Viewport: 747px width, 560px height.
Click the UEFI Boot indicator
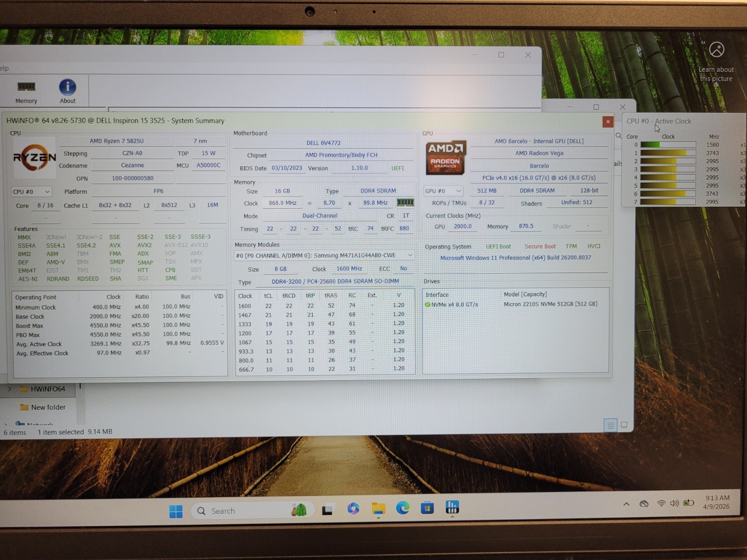498,246
